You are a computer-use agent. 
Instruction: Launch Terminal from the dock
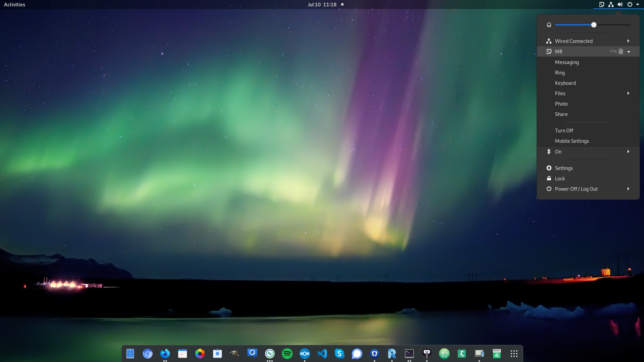(x=409, y=354)
